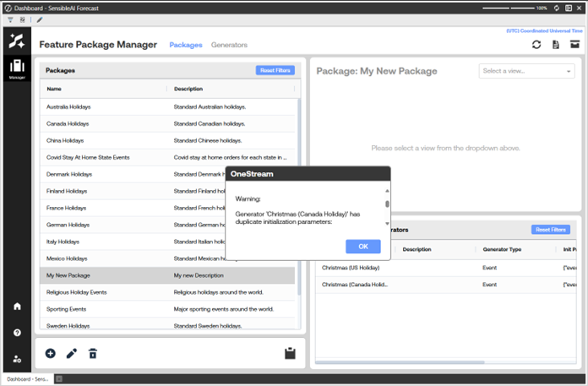Image resolution: width=588 pixels, height=386 pixels.
Task: Click the UTC Coordinated Universal Time link
Action: pos(545,30)
